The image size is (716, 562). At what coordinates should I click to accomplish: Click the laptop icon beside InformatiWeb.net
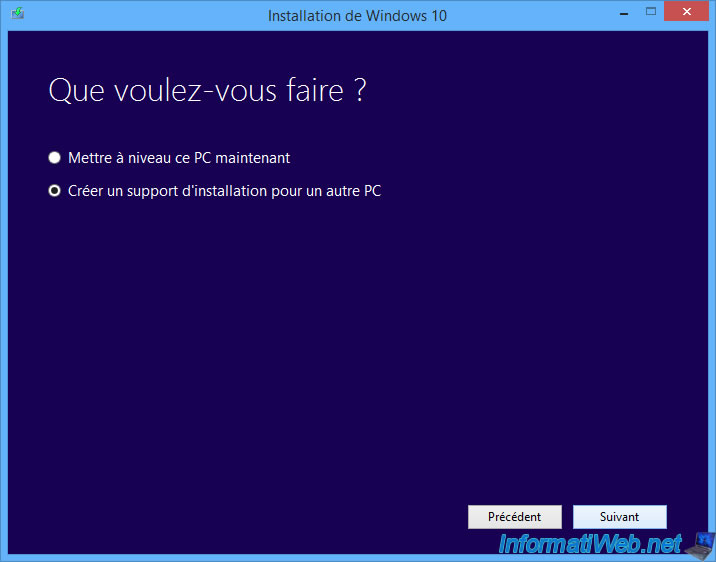(x=698, y=543)
